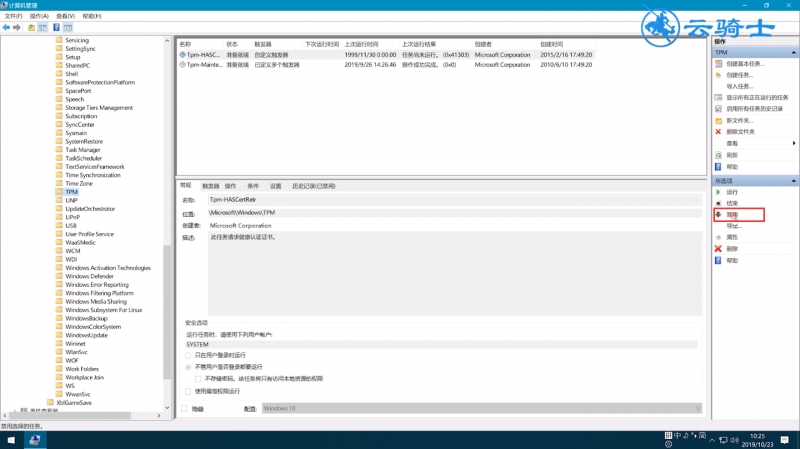The height and width of the screenshot is (449, 800).
Task: Click the Up one level folder icon
Action: coord(31,28)
